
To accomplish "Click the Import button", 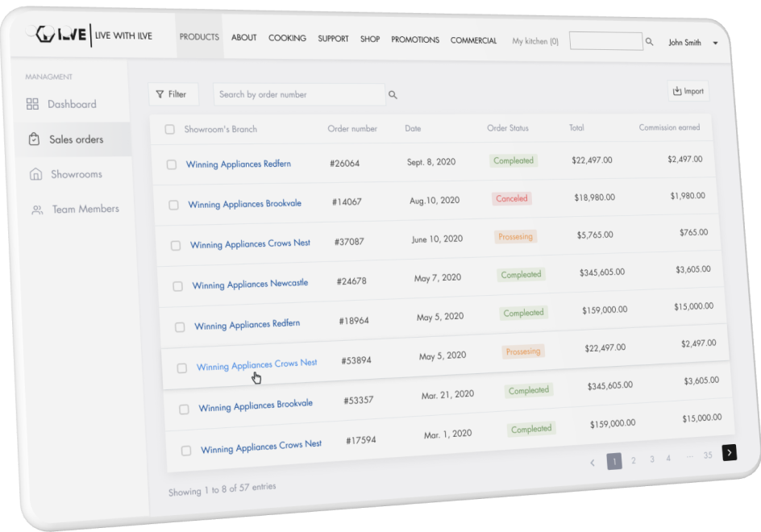I will click(688, 91).
